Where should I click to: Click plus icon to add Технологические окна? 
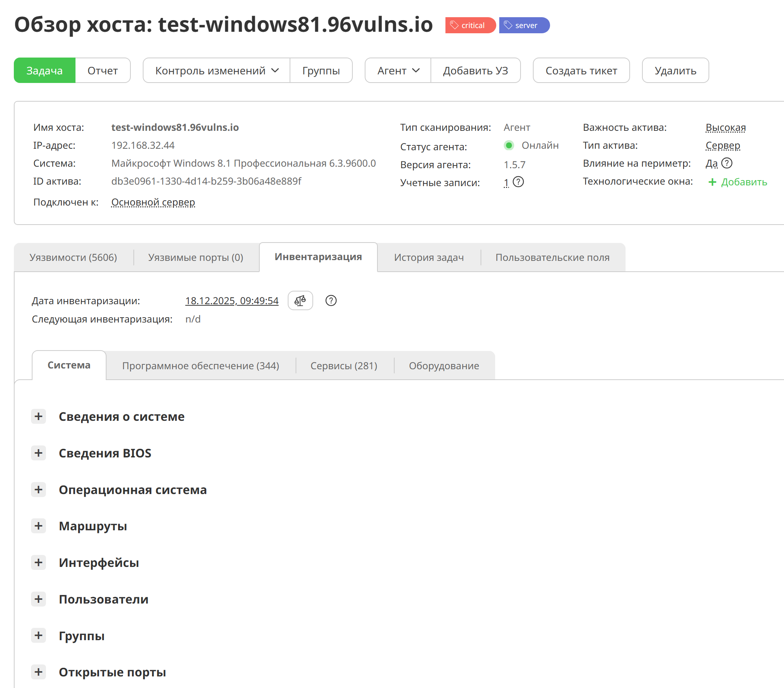(712, 182)
